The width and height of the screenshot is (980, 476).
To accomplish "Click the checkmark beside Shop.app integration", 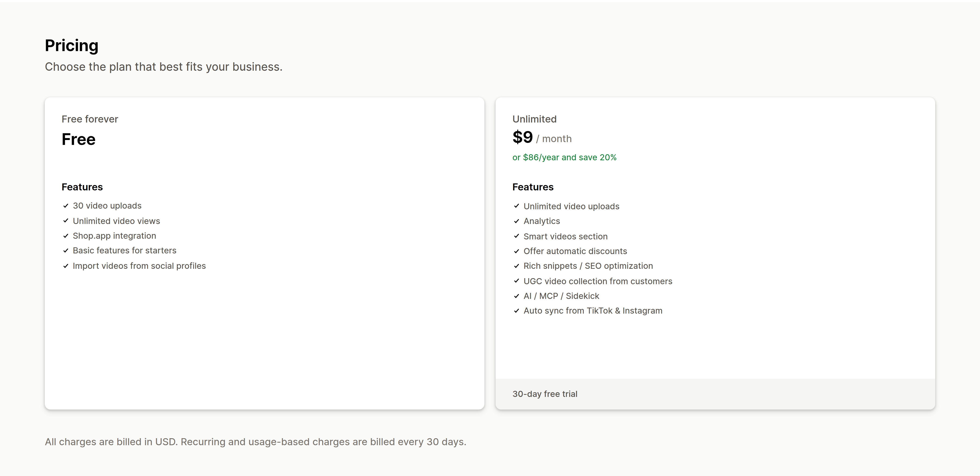I will [66, 236].
